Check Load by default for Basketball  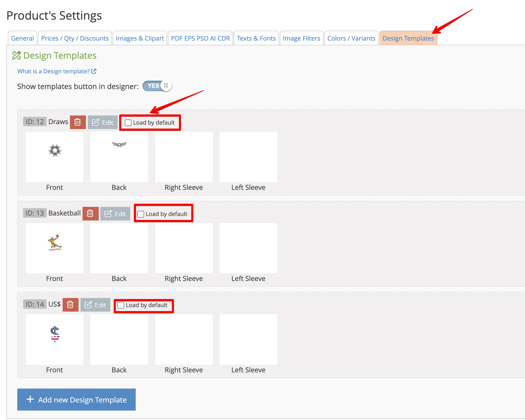(x=141, y=214)
